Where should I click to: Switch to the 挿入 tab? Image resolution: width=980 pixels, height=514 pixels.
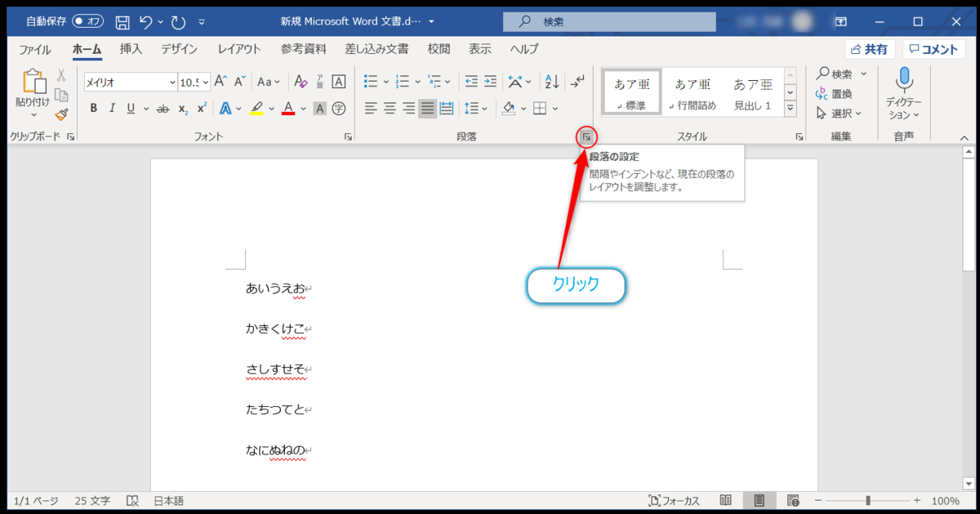pyautogui.click(x=131, y=49)
